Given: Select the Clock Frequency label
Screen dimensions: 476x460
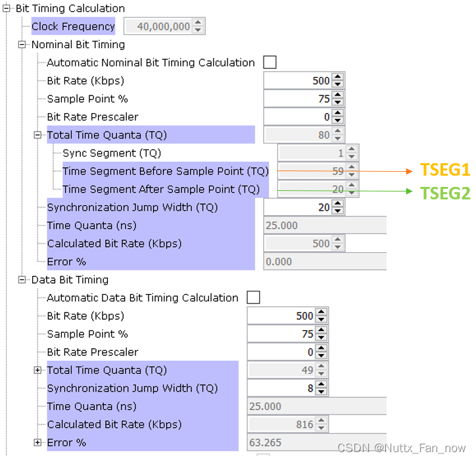Looking at the screenshot, I should [x=73, y=26].
